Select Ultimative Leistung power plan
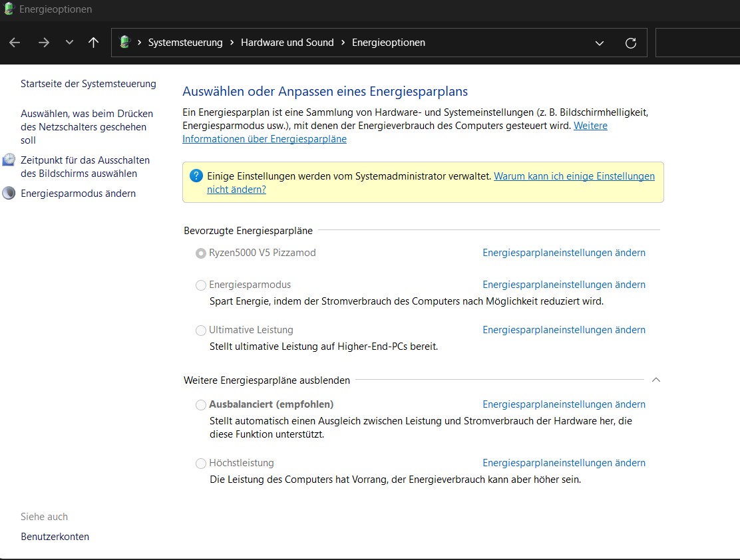 (x=200, y=331)
